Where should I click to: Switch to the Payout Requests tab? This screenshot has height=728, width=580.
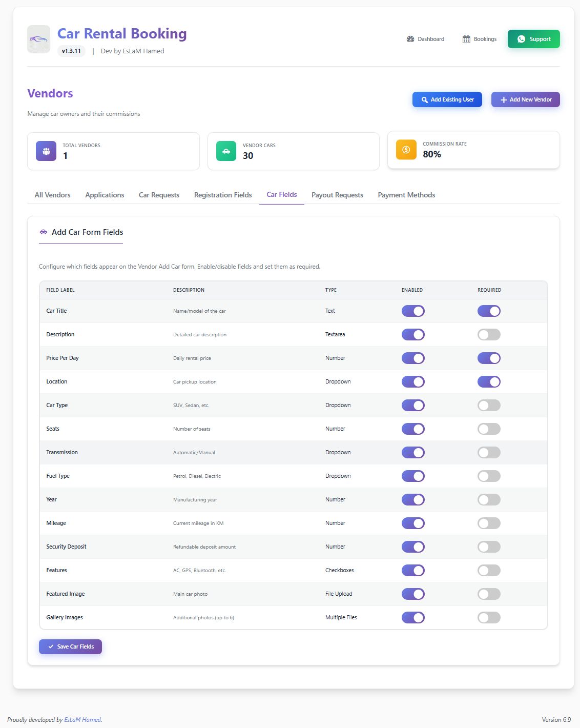[x=337, y=195]
